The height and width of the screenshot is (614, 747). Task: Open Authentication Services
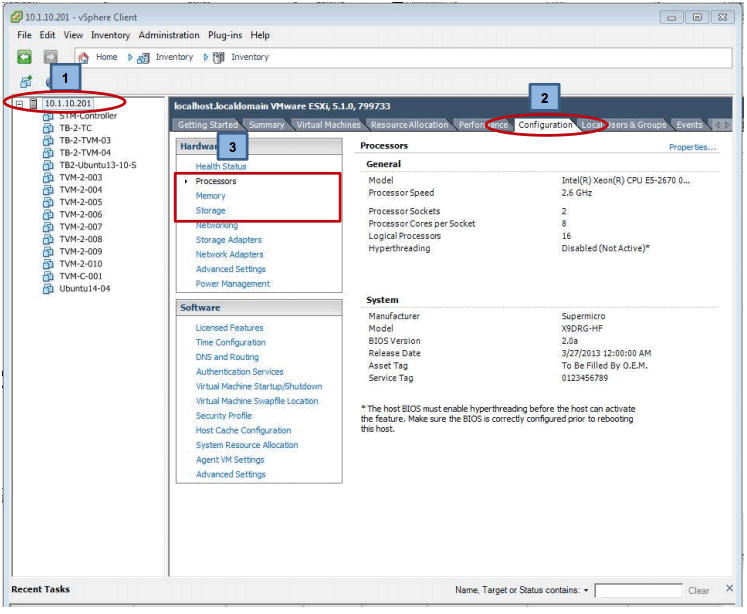[x=239, y=372]
